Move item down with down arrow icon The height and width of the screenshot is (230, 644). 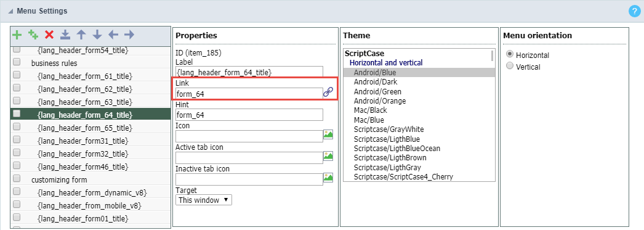[x=97, y=35]
